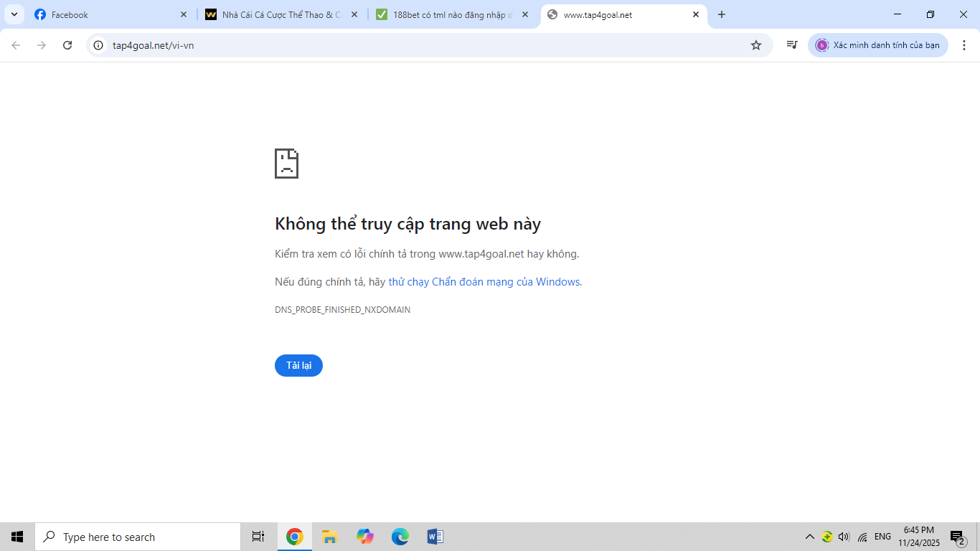Open Chrome's three-dot menu
The image size is (980, 551).
click(964, 45)
